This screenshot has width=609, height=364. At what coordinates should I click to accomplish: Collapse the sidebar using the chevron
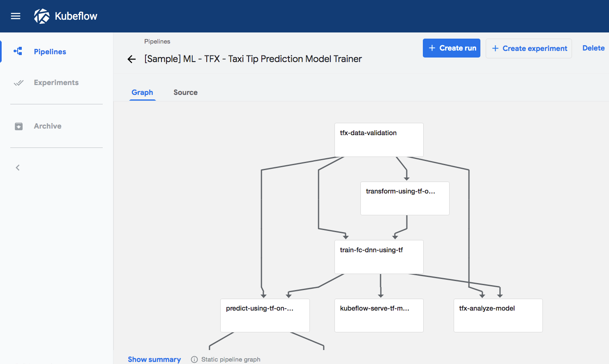(x=17, y=167)
